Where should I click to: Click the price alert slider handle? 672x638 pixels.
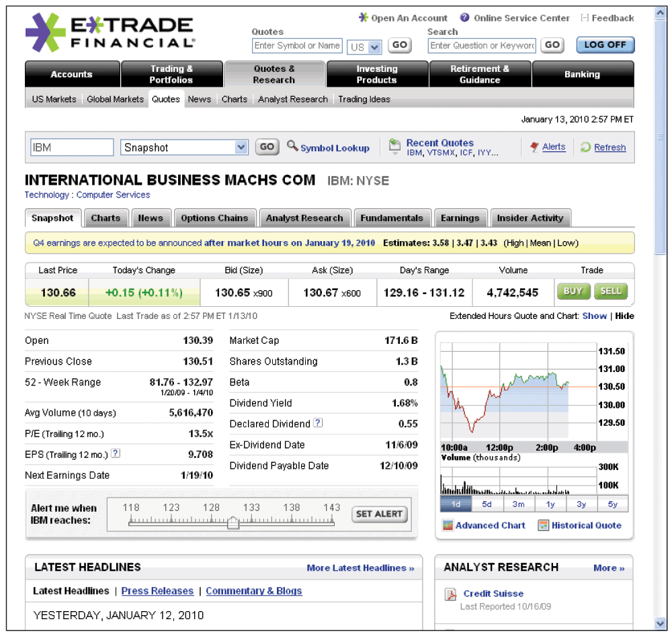point(233,522)
